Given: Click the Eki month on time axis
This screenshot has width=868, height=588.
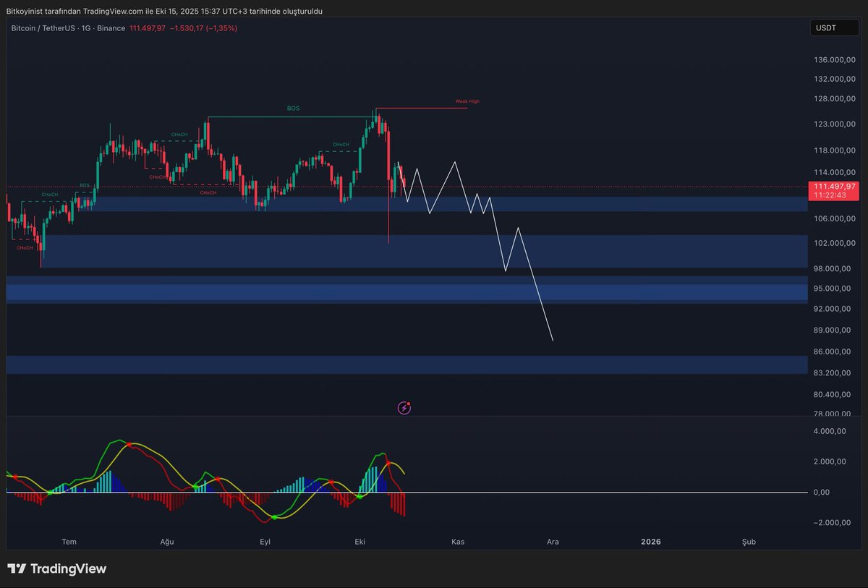Looking at the screenshot, I should tap(359, 542).
